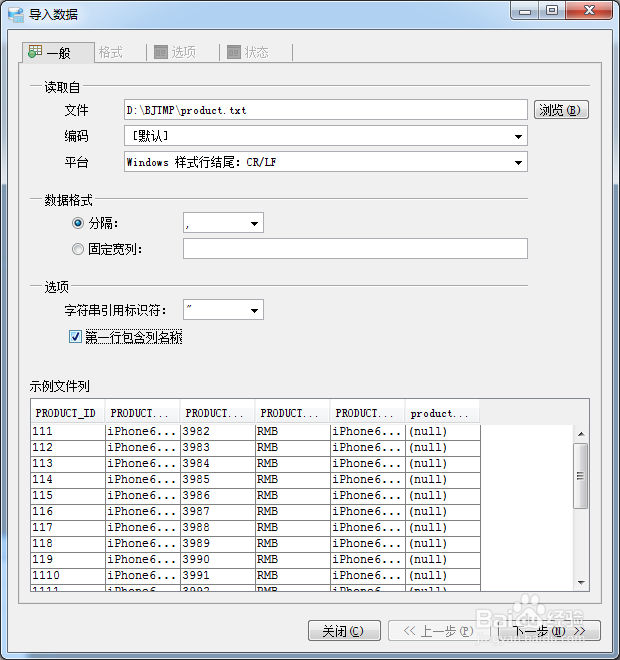Click the cell with value 3991
This screenshot has height=660, width=620.
(x=218, y=575)
